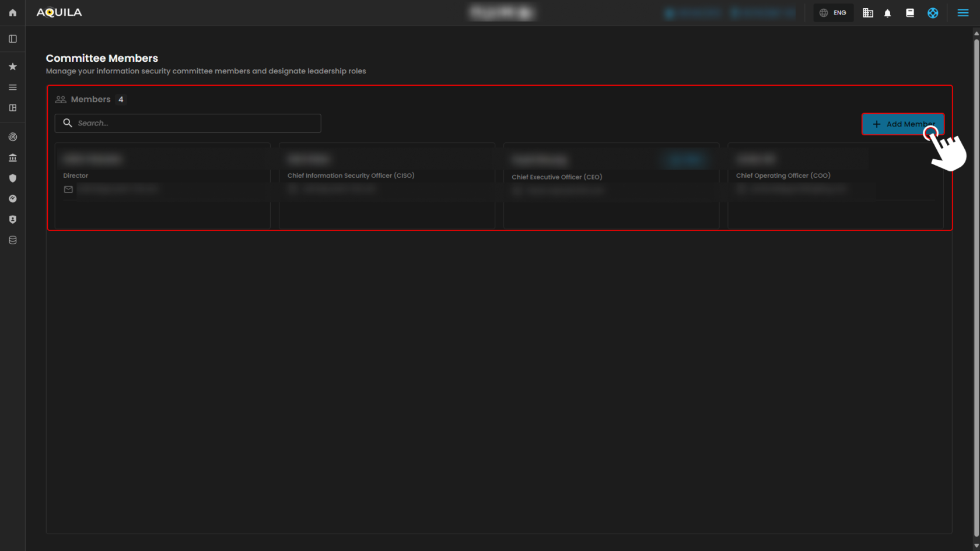The image size is (980, 551).
Task: Open the dashboard layout sidebar icon
Action: pos(12,108)
